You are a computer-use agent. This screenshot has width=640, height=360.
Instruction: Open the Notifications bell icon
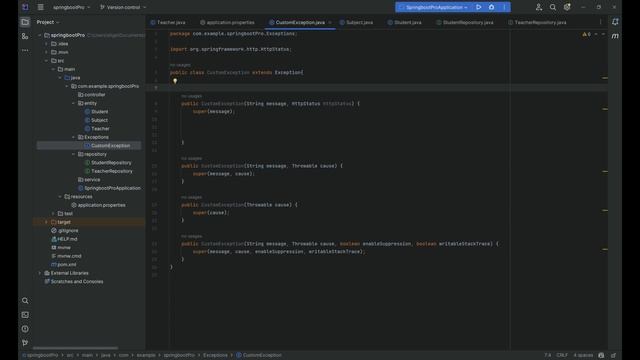click(615, 22)
